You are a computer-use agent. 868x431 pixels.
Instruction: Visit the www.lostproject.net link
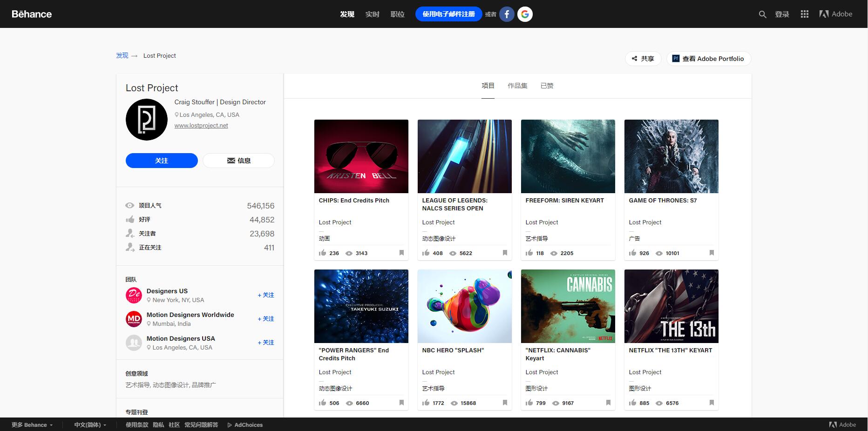pos(201,126)
